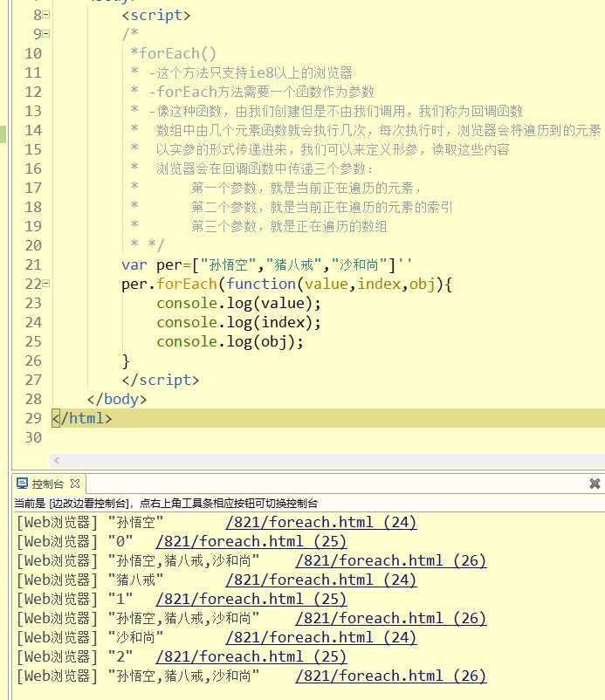The image size is (605, 700).
Task: Open foreach.html (25) link beside "1" output
Action: [x=251, y=599]
